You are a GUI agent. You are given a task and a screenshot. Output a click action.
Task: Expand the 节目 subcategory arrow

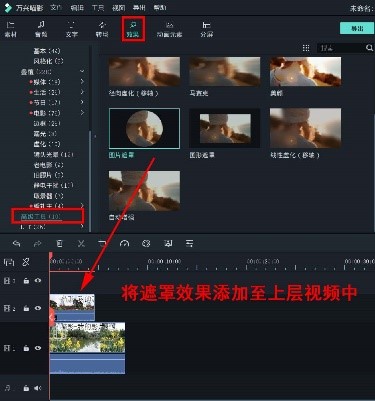click(82, 102)
